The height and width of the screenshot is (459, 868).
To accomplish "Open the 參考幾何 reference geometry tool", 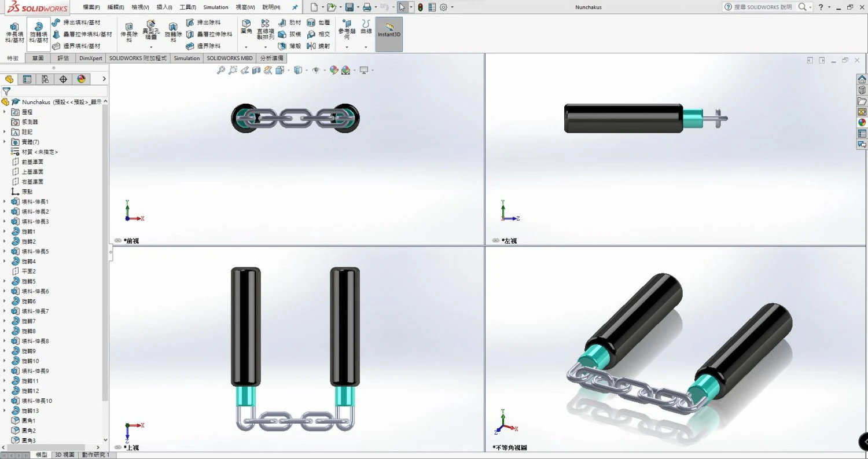I will tap(347, 30).
